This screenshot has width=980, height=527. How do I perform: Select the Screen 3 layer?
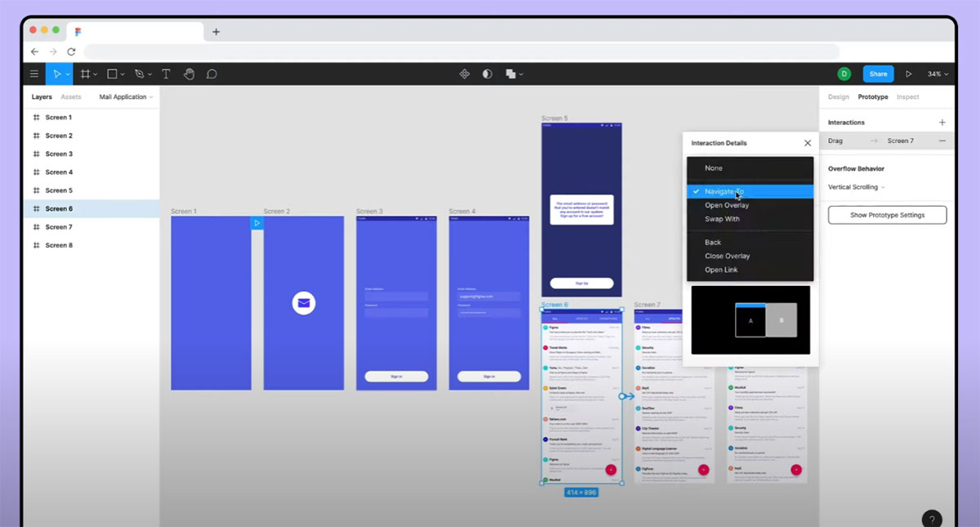tap(59, 154)
